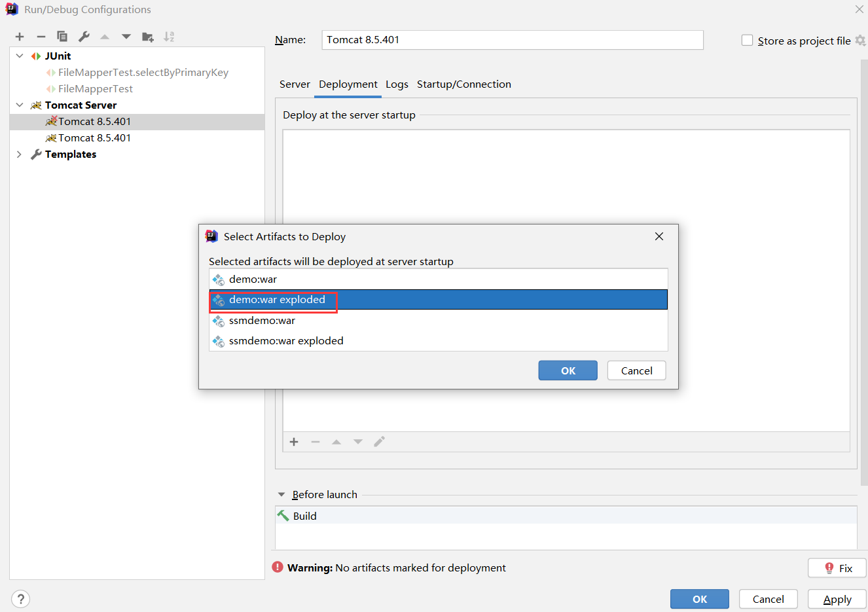Expand the Templates tree node
Screen dimensions: 868x612
[20, 154]
